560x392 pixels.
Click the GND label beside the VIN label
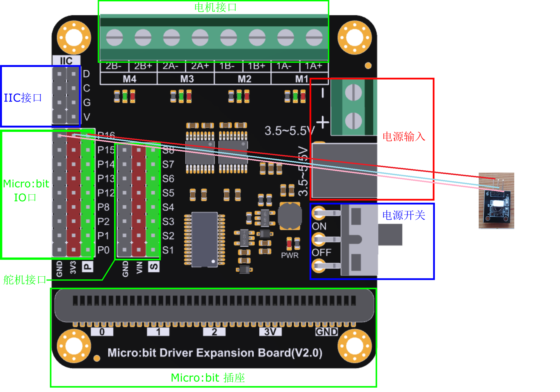125,269
